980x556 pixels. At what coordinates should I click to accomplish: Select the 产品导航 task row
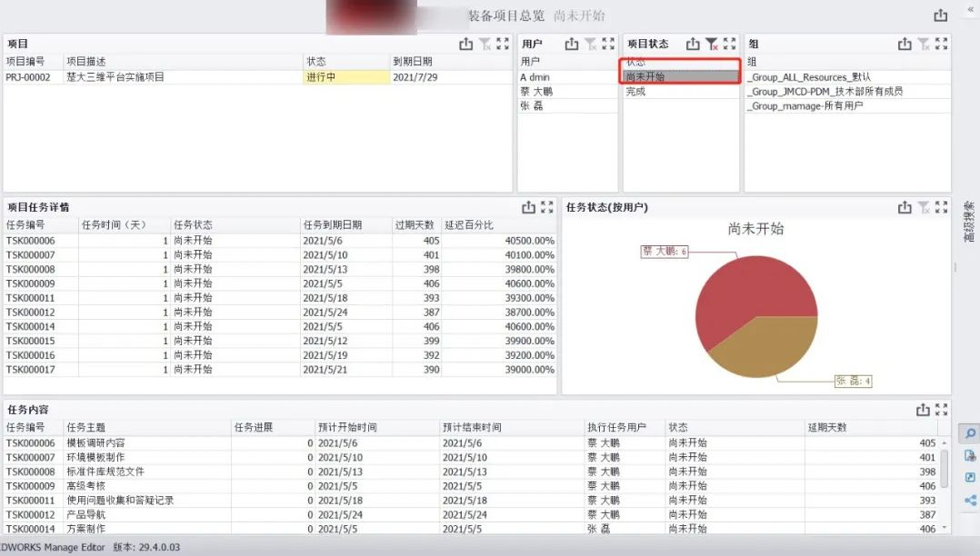click(x=471, y=515)
